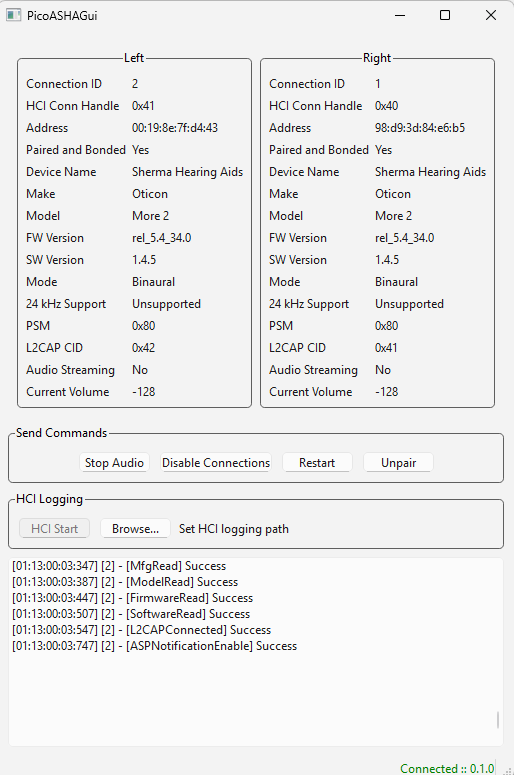
Task: Maximize the PicoASHAGui window
Action: pyautogui.click(x=445, y=15)
